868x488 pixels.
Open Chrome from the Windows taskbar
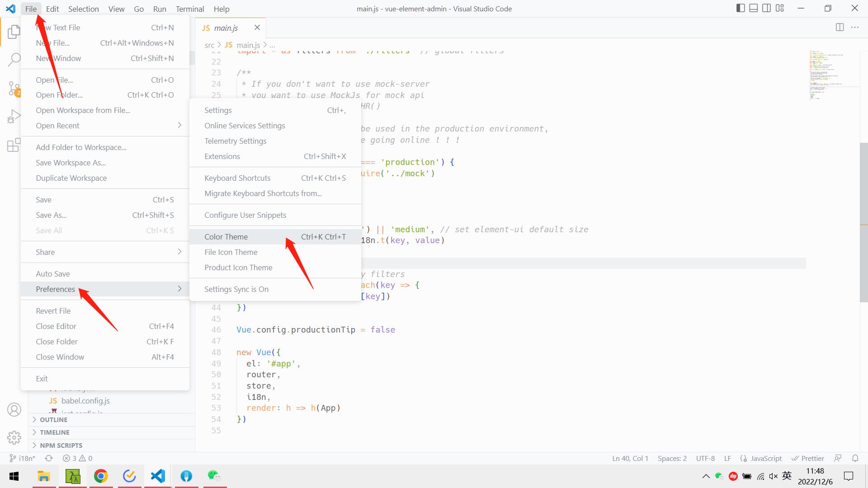pos(101,476)
